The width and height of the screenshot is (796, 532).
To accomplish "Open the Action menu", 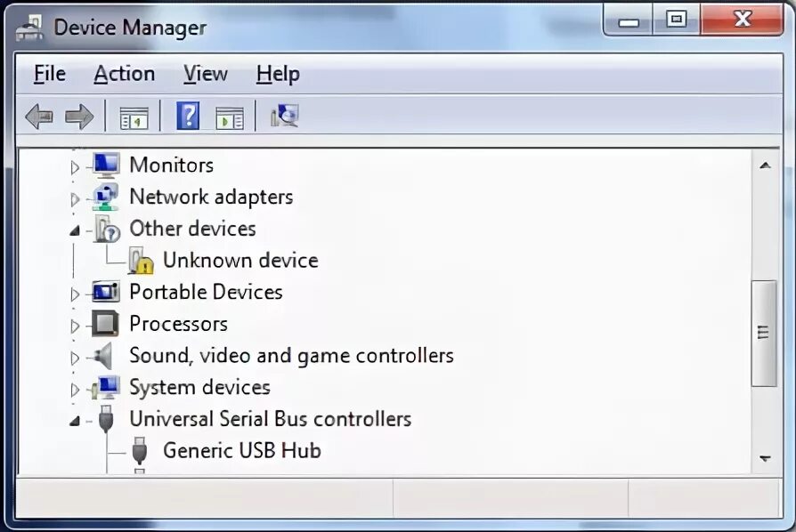I will [x=125, y=74].
